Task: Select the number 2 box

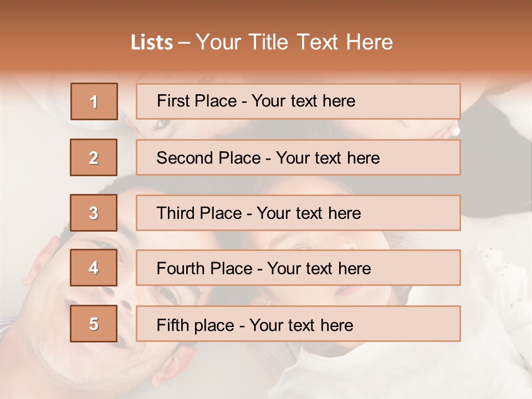Action: 94,157
